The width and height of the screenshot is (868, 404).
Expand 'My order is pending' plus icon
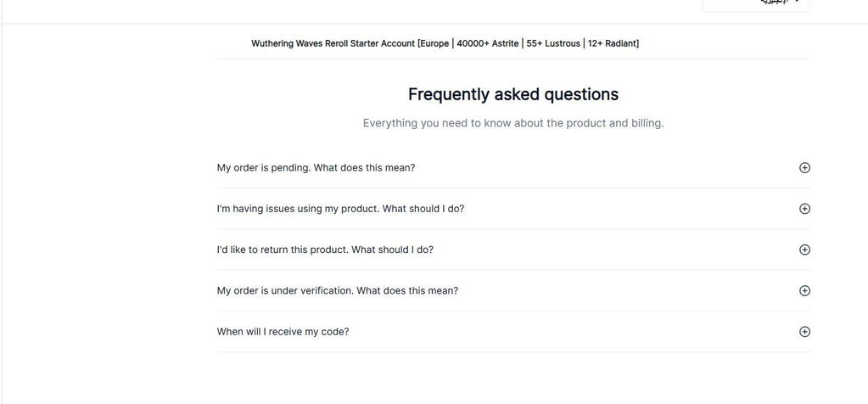click(804, 168)
